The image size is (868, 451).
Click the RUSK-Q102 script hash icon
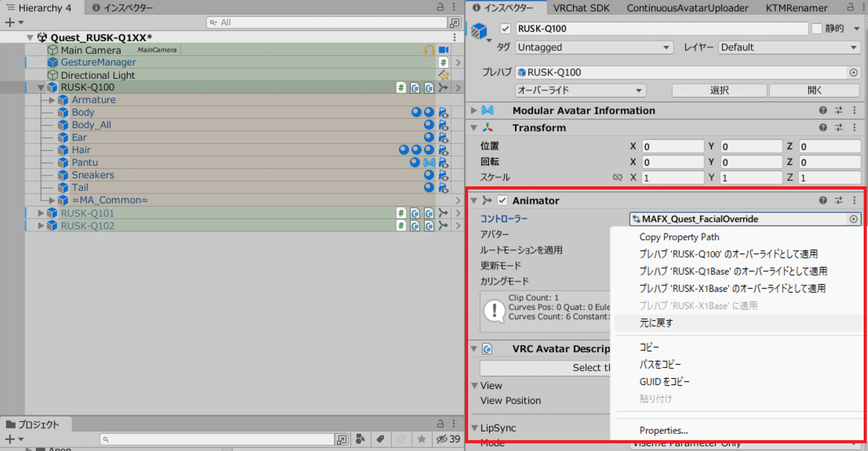click(400, 225)
